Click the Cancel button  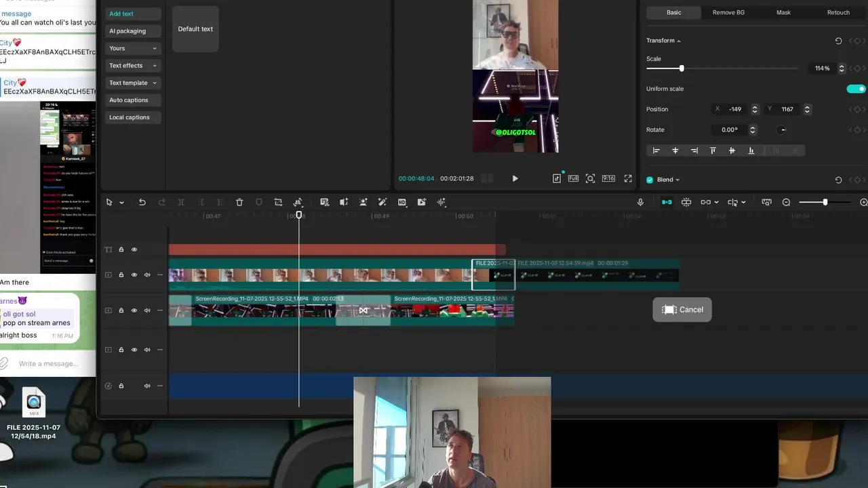coord(682,310)
